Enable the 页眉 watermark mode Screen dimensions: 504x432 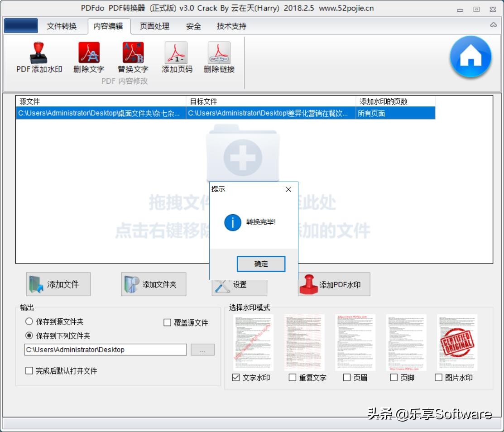(347, 377)
